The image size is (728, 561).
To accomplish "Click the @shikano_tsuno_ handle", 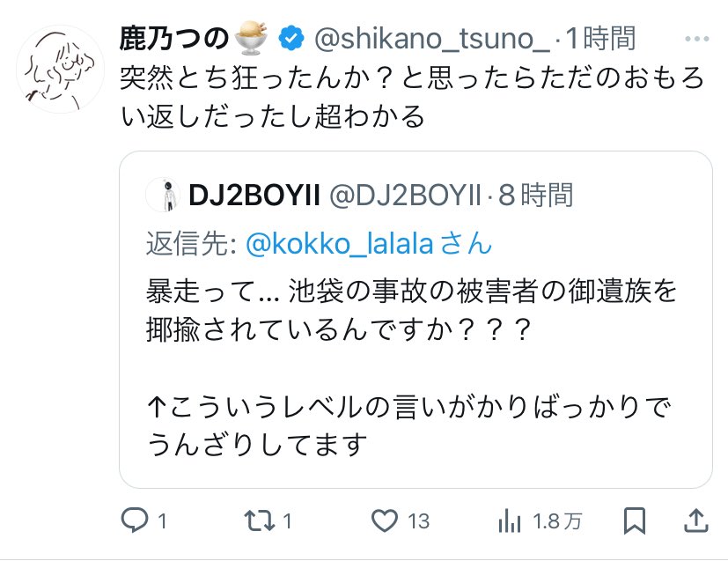I will point(431,39).
